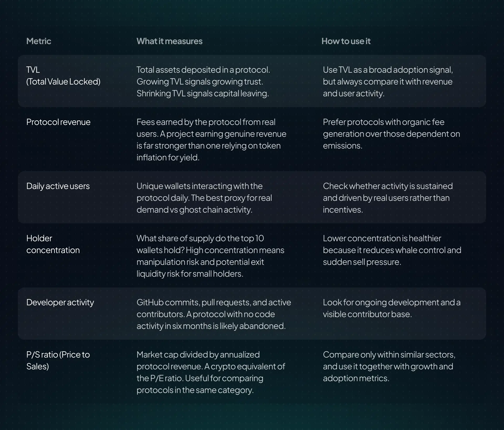The width and height of the screenshot is (504, 430).
Task: Click the 'Fees earned by the protocol' description
Action: tap(211, 140)
